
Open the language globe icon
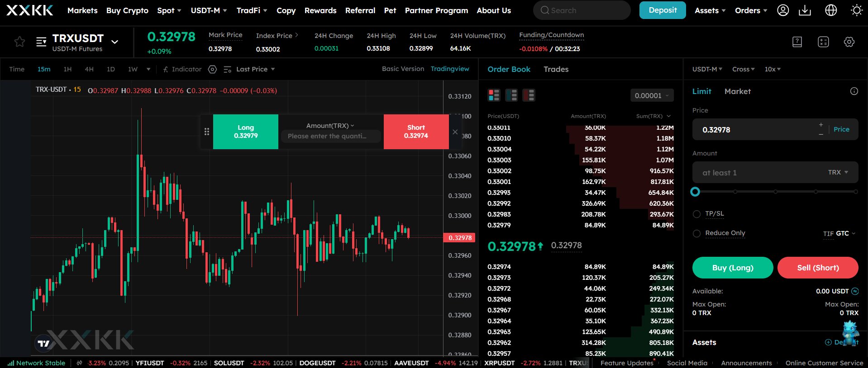click(831, 10)
